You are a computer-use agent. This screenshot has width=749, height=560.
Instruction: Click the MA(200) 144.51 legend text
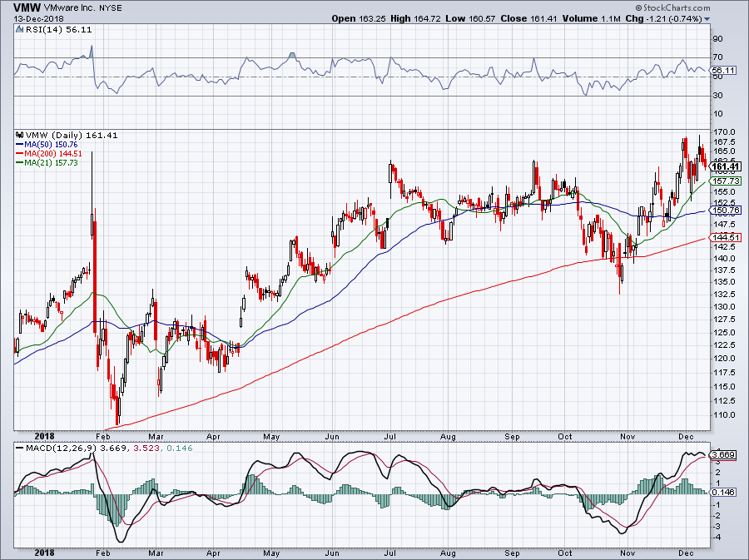pyautogui.click(x=53, y=154)
